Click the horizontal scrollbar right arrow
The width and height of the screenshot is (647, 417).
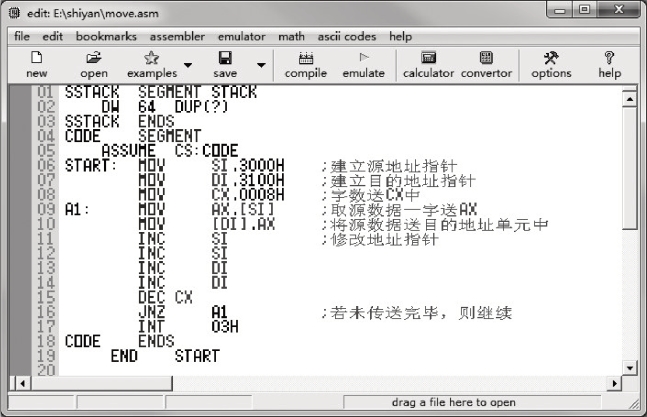click(614, 384)
